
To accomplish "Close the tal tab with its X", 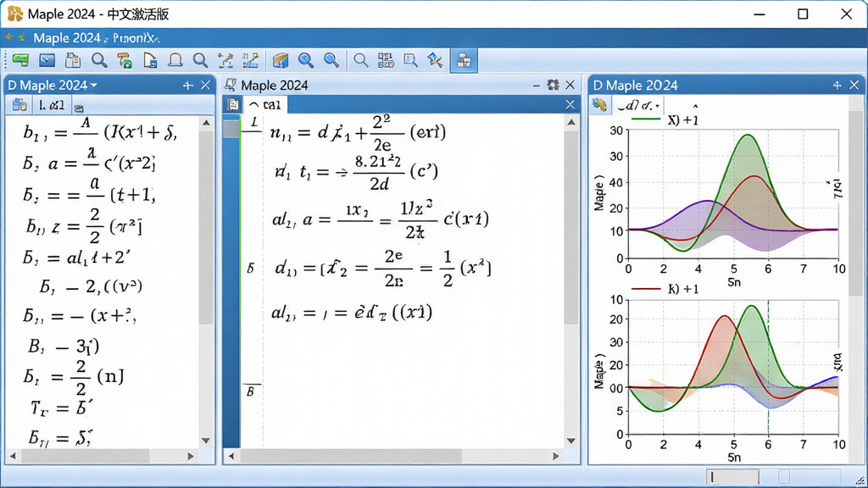I will [x=570, y=104].
